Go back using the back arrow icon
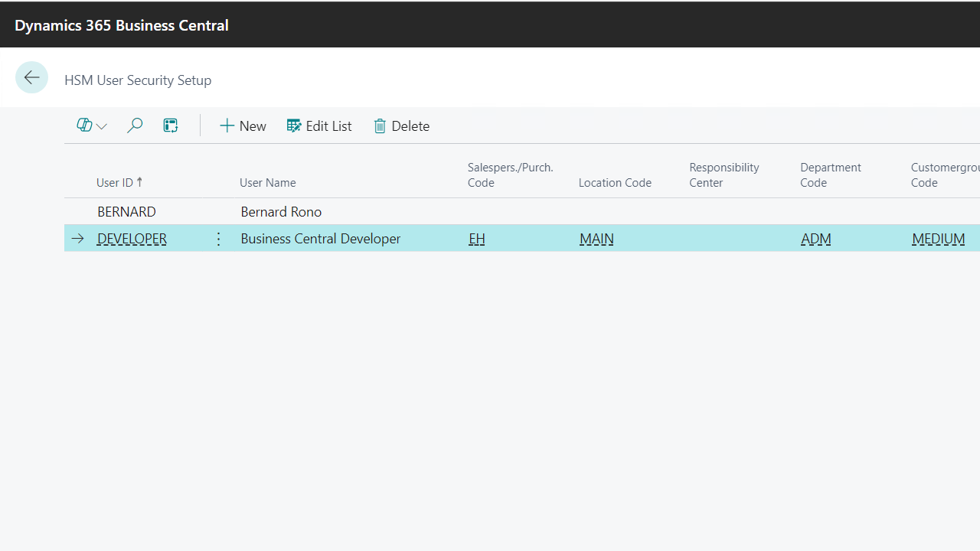This screenshot has height=551, width=980. [31, 77]
